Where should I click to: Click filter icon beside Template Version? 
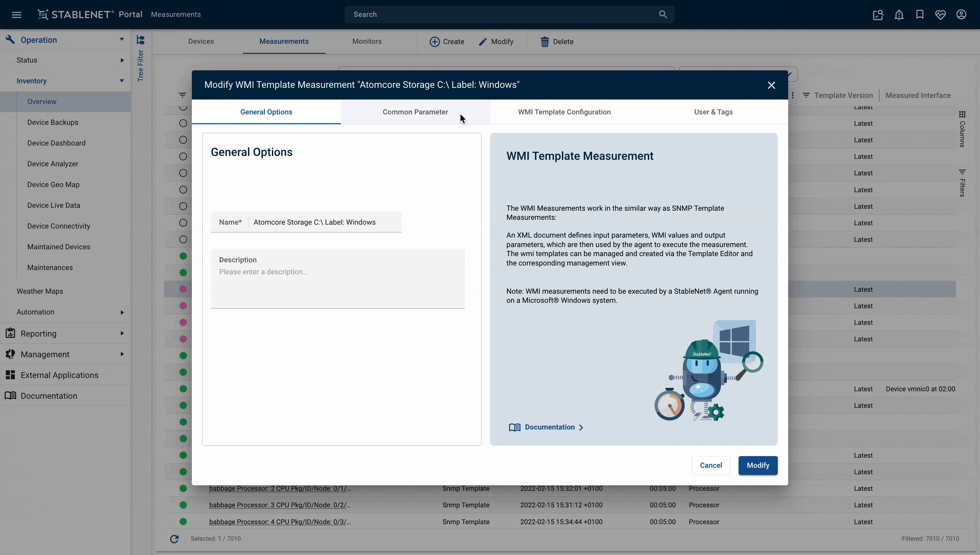[x=806, y=95]
